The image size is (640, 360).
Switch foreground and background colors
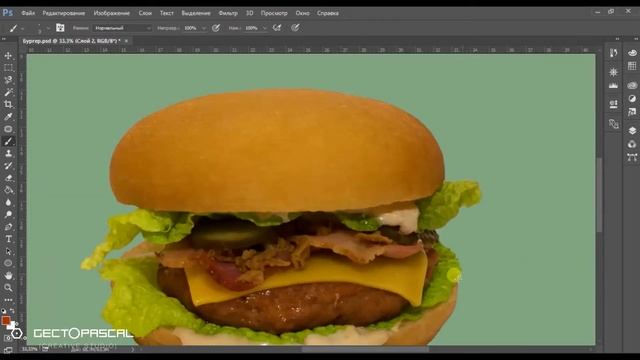(12, 311)
